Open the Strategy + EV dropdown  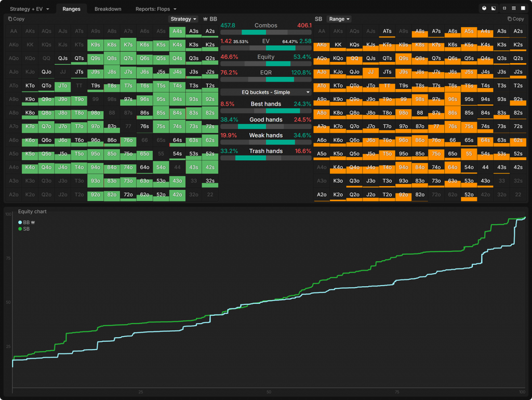[29, 9]
